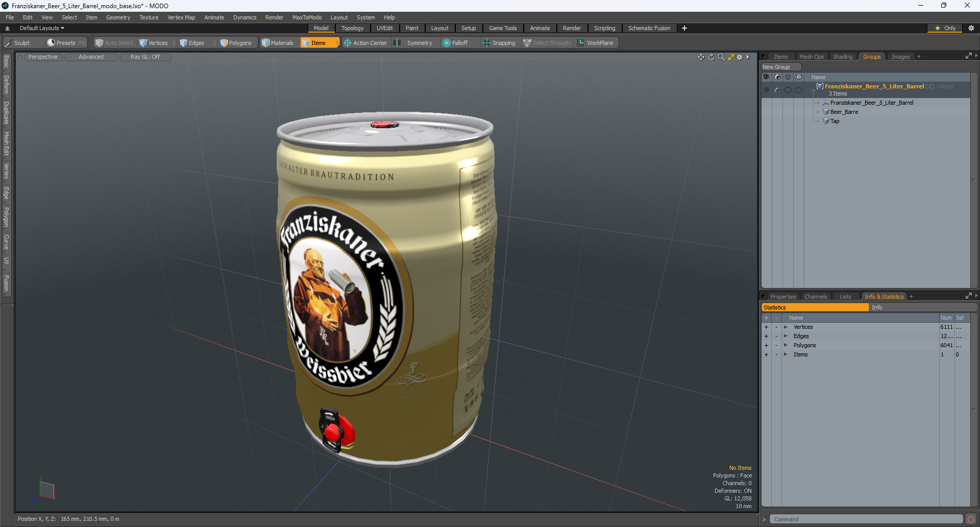Expand the Groups panel to full size
Image resolution: width=980 pixels, height=527 pixels.
tap(968, 56)
